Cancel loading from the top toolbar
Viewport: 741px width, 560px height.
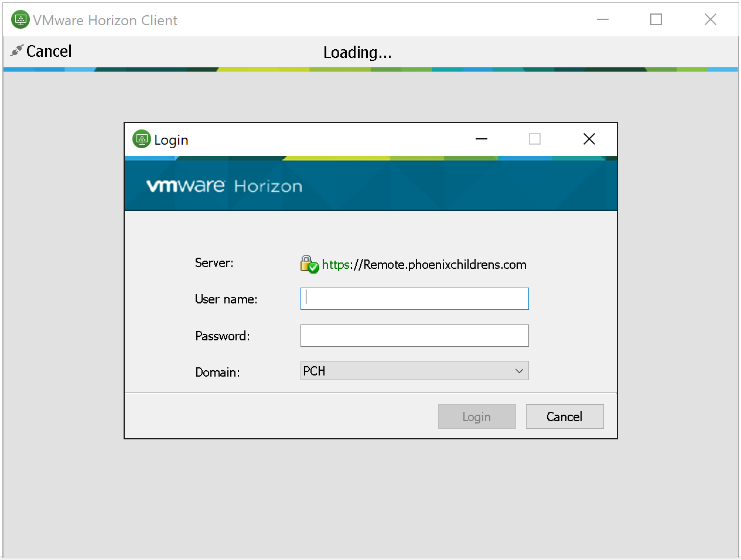pyautogui.click(x=49, y=52)
